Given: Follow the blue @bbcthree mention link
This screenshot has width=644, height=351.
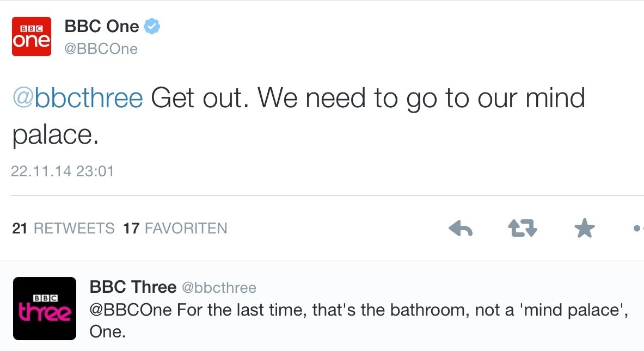Looking at the screenshot, I should [77, 98].
